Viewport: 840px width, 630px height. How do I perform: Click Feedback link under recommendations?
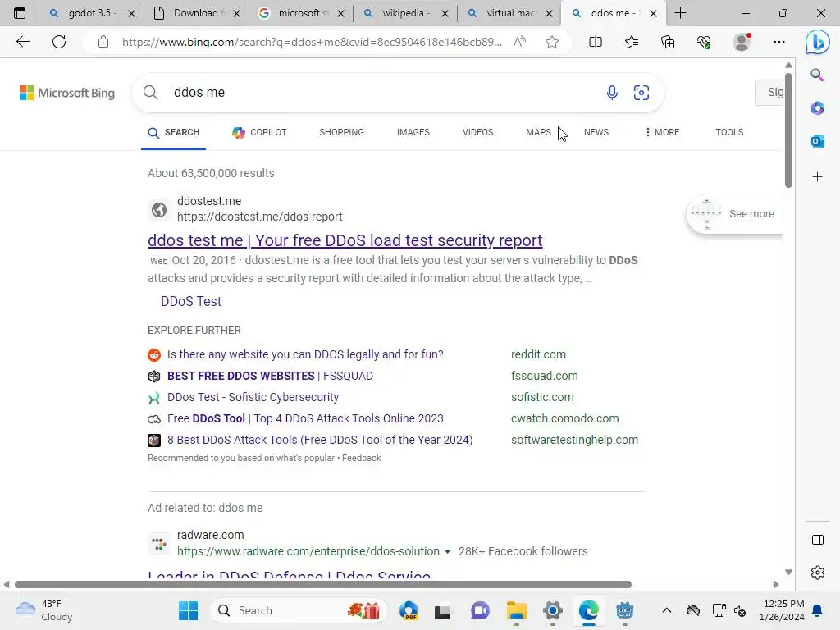pos(361,458)
